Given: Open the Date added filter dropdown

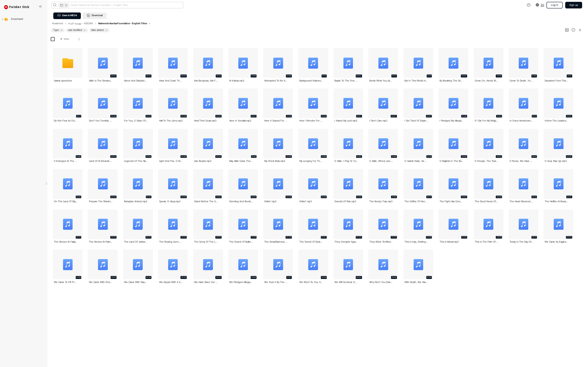Looking at the screenshot, I should [99, 30].
